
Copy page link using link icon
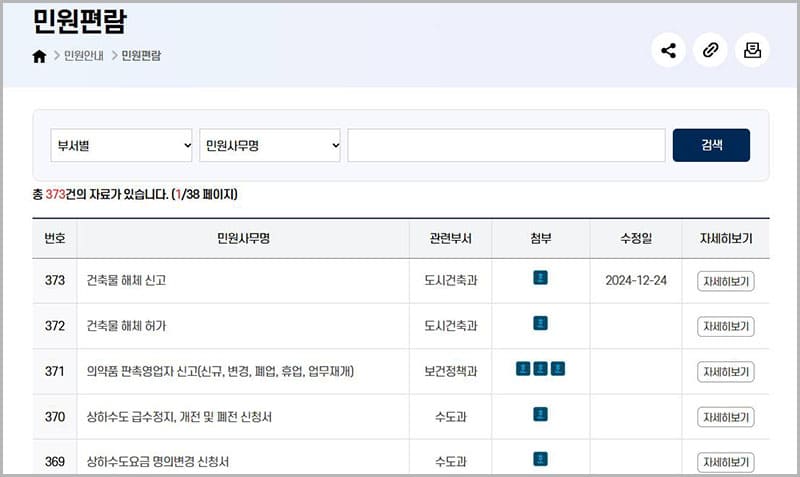point(710,50)
